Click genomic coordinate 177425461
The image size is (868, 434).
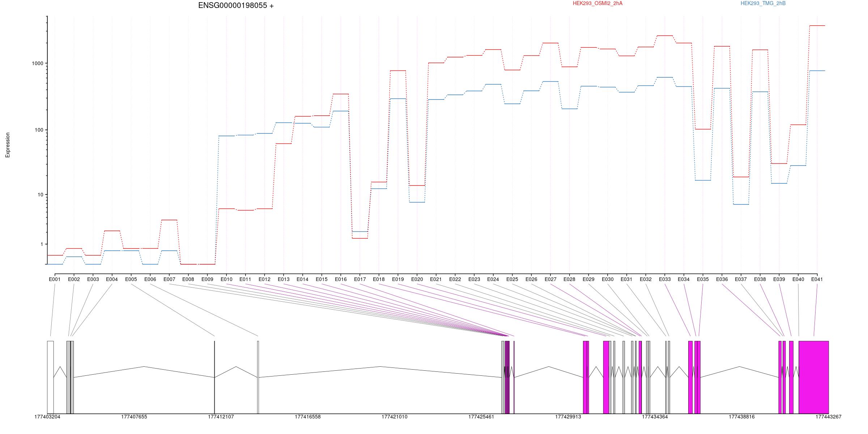click(481, 417)
